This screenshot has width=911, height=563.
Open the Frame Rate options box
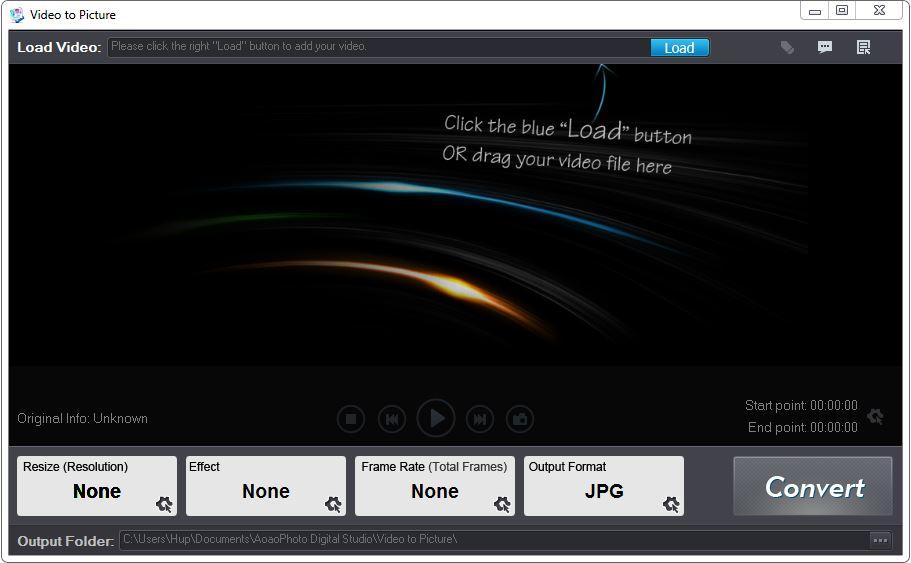click(x=435, y=486)
